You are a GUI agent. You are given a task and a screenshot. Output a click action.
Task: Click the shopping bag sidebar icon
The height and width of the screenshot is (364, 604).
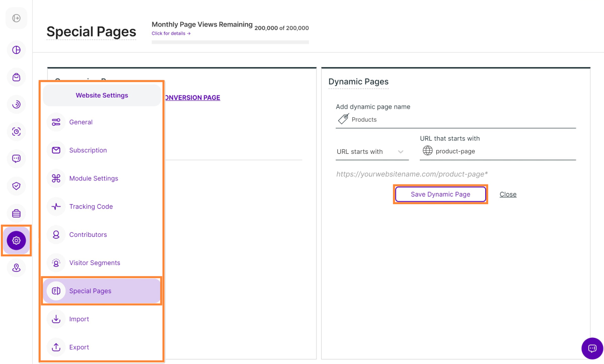[16, 77]
